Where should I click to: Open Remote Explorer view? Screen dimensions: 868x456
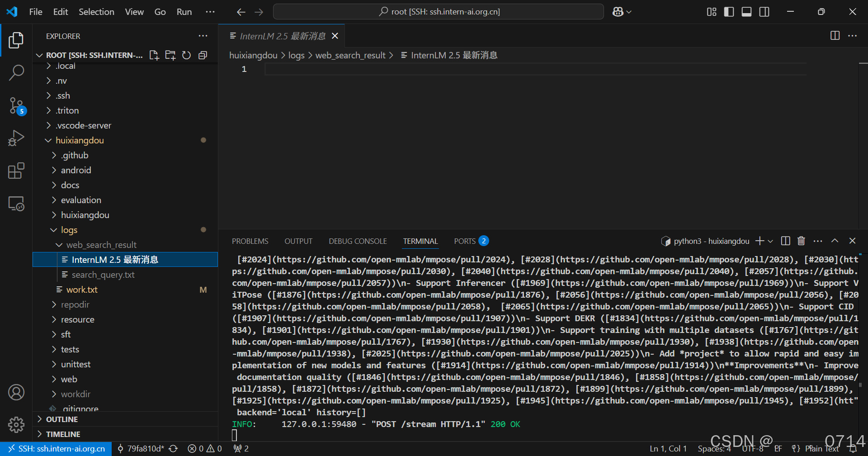[16, 204]
